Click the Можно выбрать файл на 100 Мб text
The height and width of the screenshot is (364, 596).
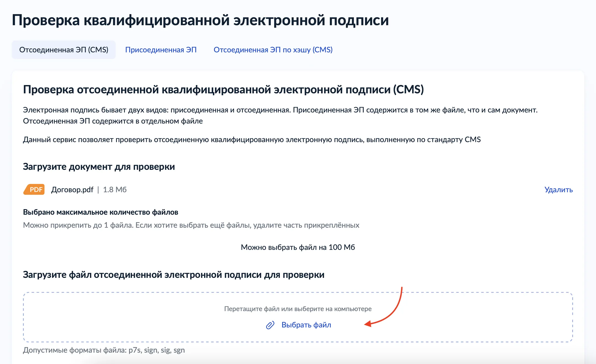point(298,247)
